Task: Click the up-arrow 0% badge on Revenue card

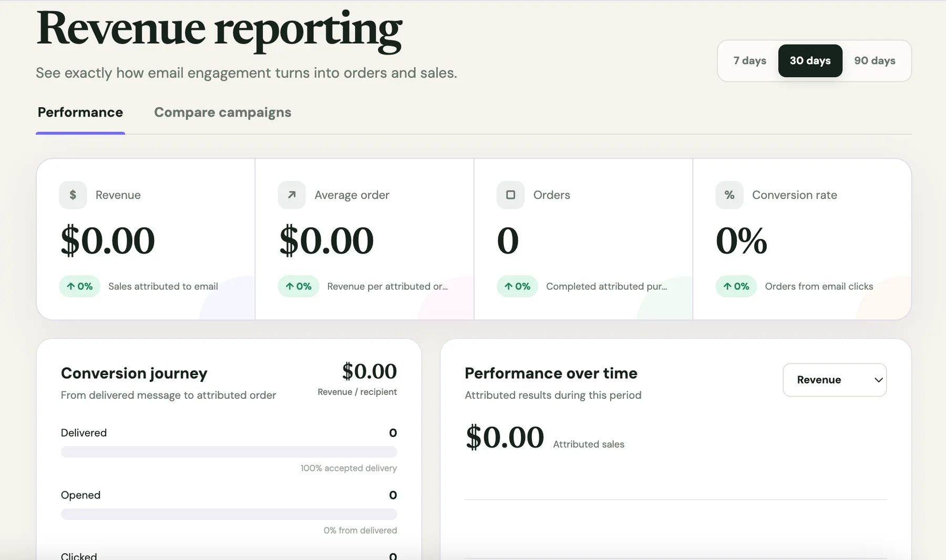Action: pyautogui.click(x=79, y=286)
